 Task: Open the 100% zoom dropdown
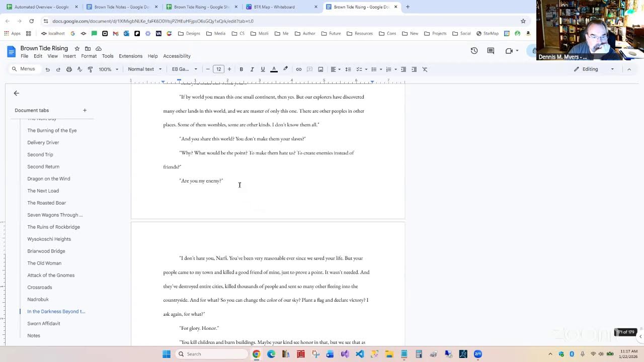coord(109,69)
